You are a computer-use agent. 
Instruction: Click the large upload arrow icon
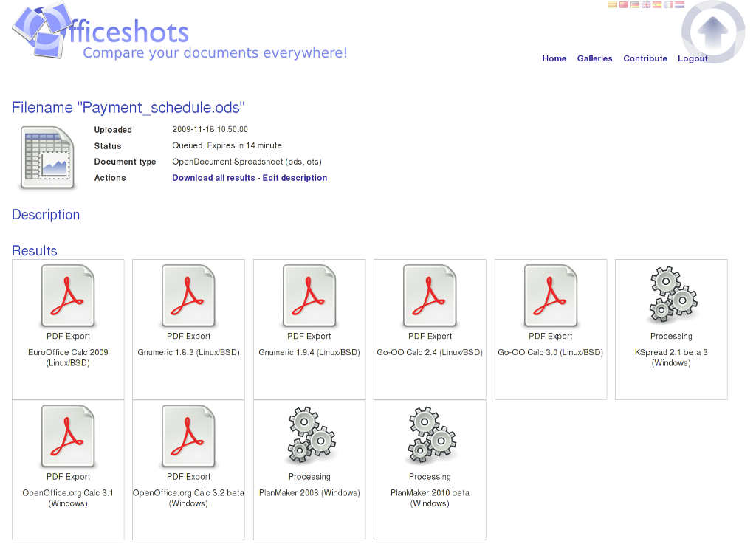(x=713, y=32)
